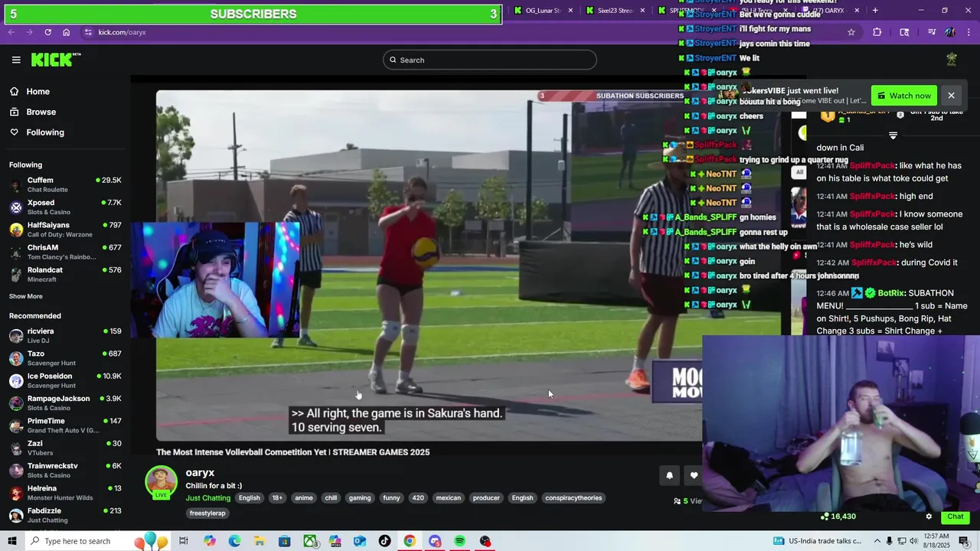The image size is (980, 551).
Task: Open PrimeTime recommended channel
Action: click(x=65, y=425)
